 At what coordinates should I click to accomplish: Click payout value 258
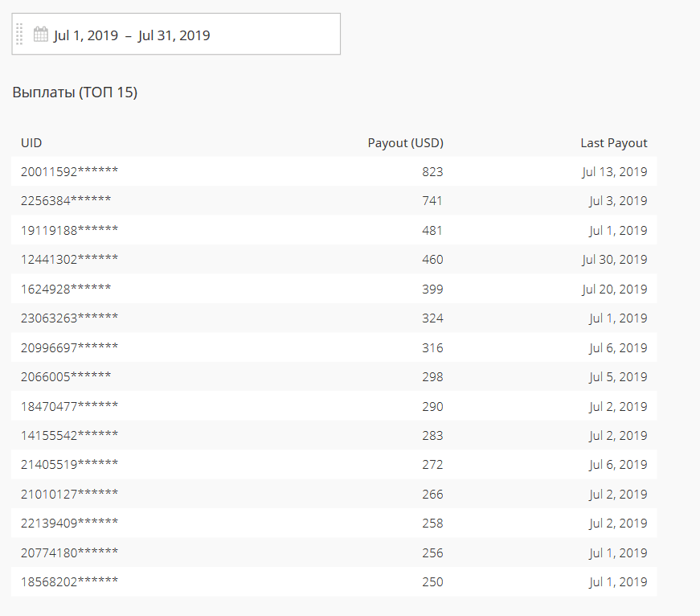click(432, 523)
